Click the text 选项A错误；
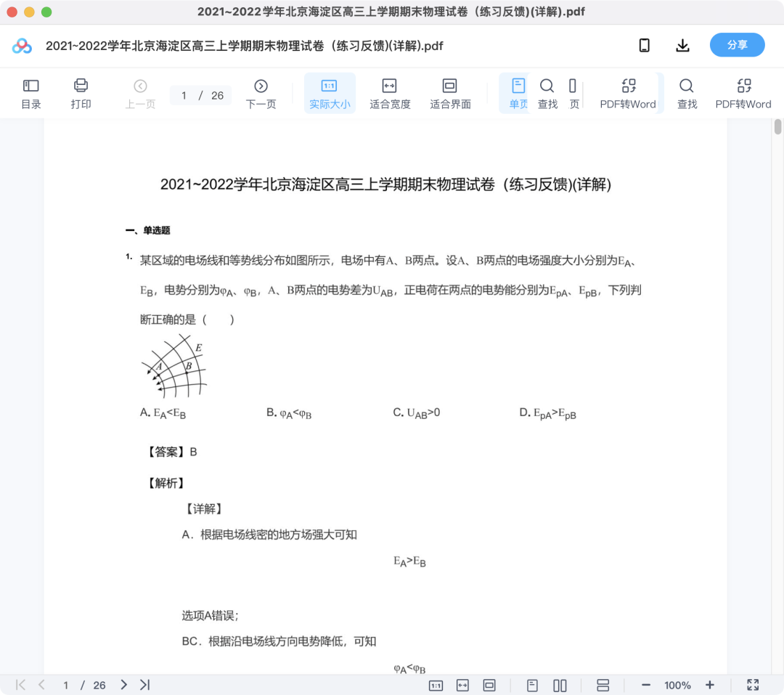The height and width of the screenshot is (695, 784). pyautogui.click(x=210, y=615)
